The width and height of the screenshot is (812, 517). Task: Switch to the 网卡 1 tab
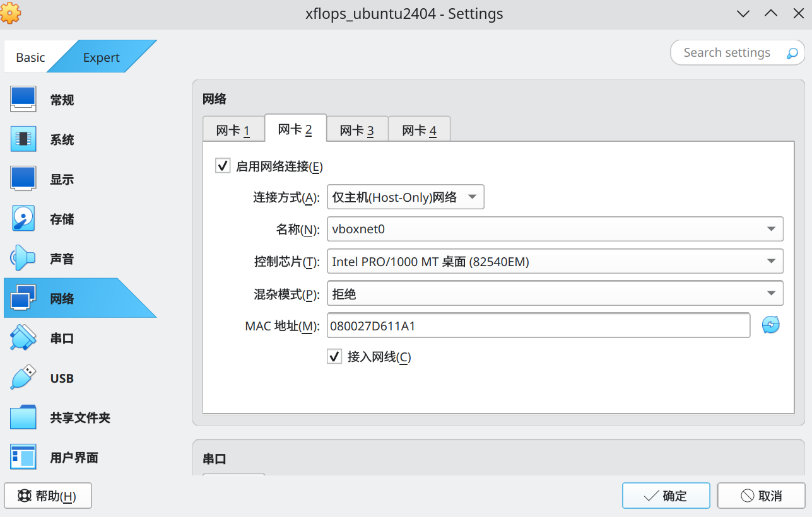(x=233, y=131)
